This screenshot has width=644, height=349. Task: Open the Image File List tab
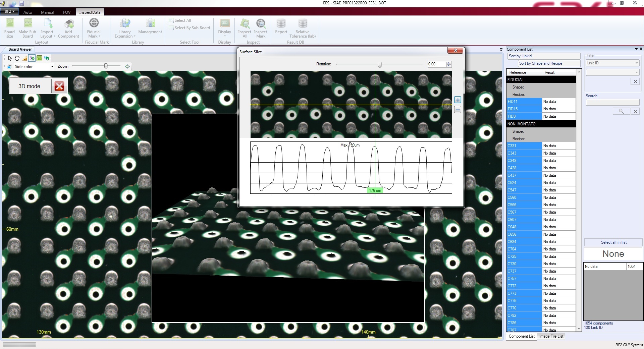(x=551, y=336)
